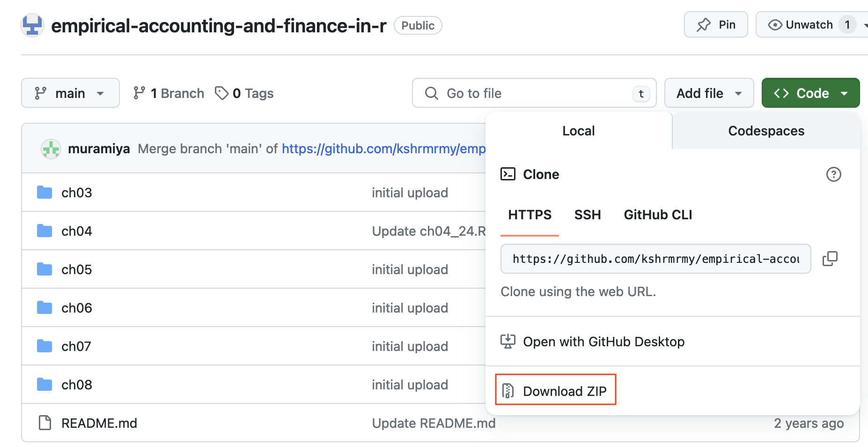Click the branch icon beside 1 Branch

(x=139, y=93)
